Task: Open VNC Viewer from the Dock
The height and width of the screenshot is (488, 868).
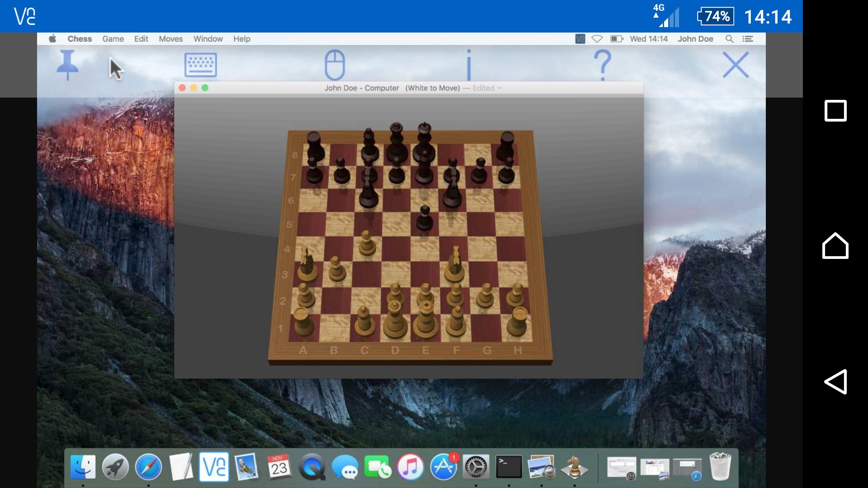Action: coord(214,467)
